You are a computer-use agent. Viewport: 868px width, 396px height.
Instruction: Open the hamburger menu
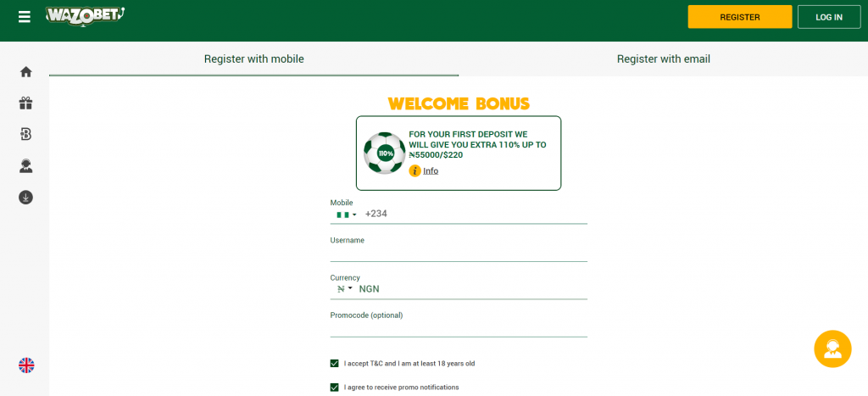25,16
